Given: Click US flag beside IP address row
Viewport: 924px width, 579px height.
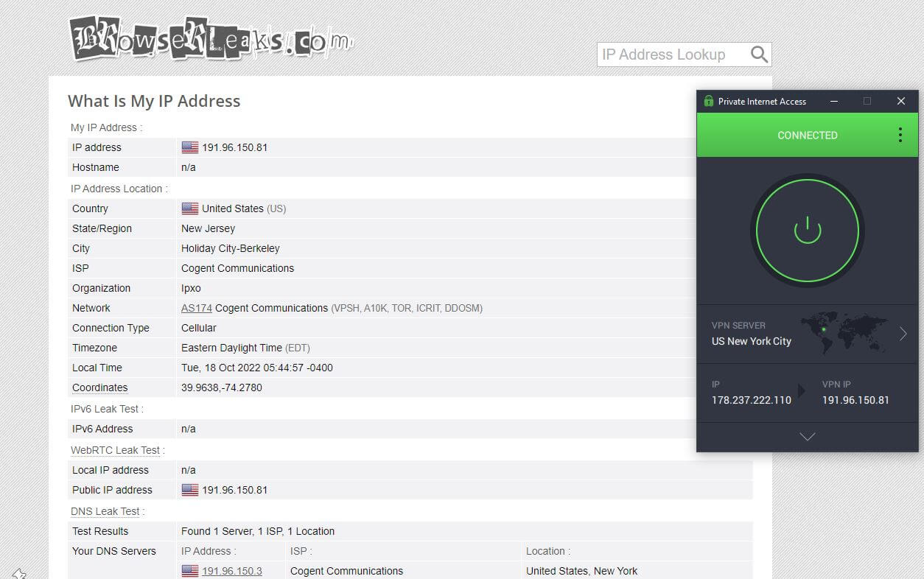Looking at the screenshot, I should coord(190,147).
